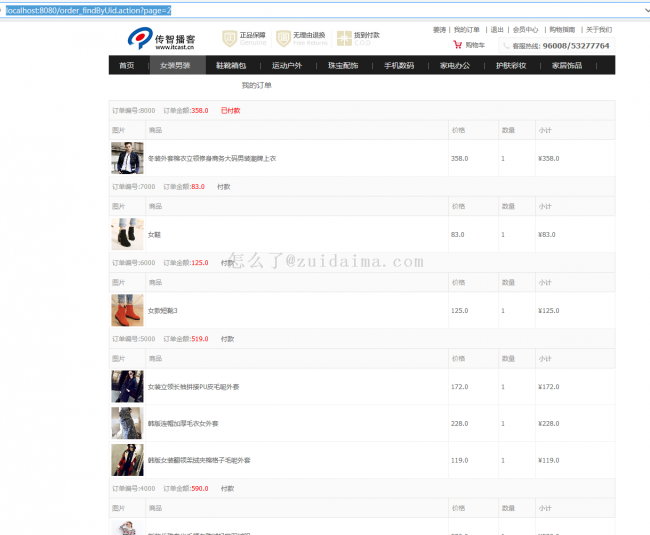Screen dimensions: 650x535
Task: Click 付款 for order 5000
Action: [x=227, y=338]
